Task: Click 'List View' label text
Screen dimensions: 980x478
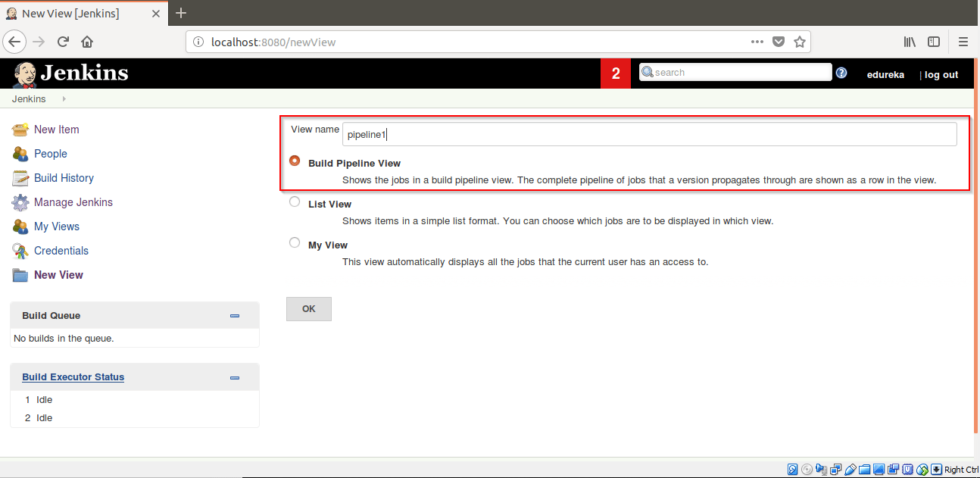Action: [x=330, y=204]
